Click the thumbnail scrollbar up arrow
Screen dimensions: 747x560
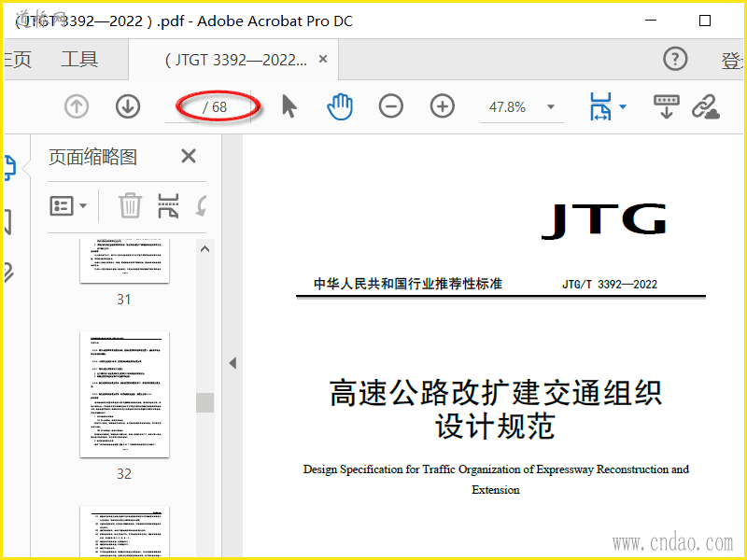point(204,249)
